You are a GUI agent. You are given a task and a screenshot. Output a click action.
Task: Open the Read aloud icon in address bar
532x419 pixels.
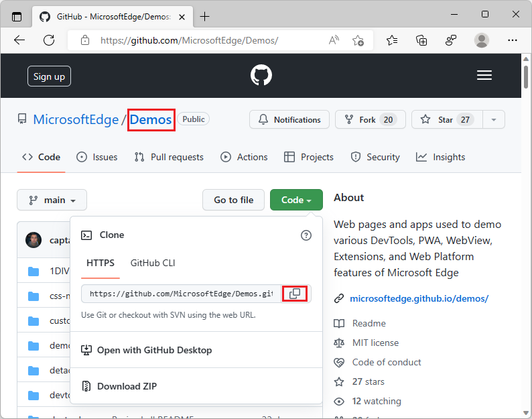pos(334,40)
